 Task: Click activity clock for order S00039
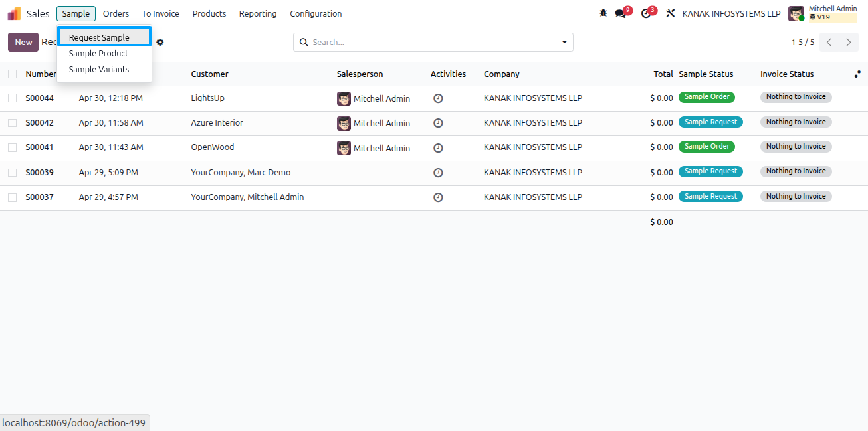tap(438, 173)
